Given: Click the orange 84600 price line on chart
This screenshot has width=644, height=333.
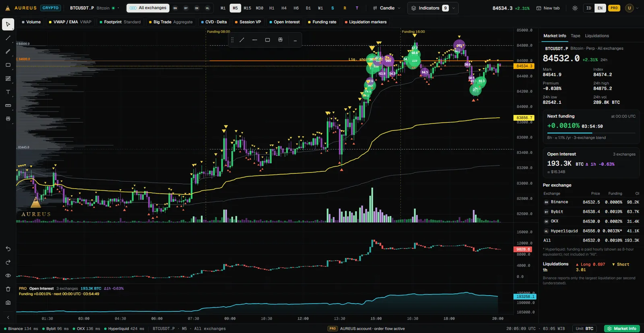Looking at the screenshot, I should [x=361, y=61].
